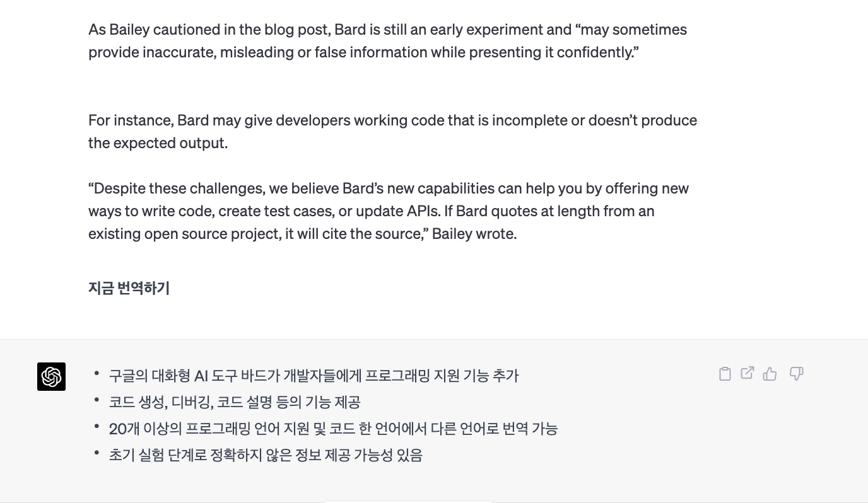Give the response a thumbs down
This screenshot has width=868, height=503.
click(797, 374)
